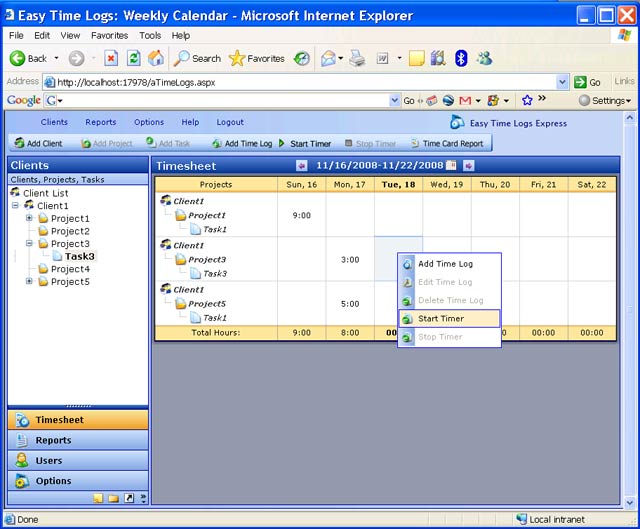Open the browser Tools menu
Screen dimensions: 640x529
coord(150,36)
